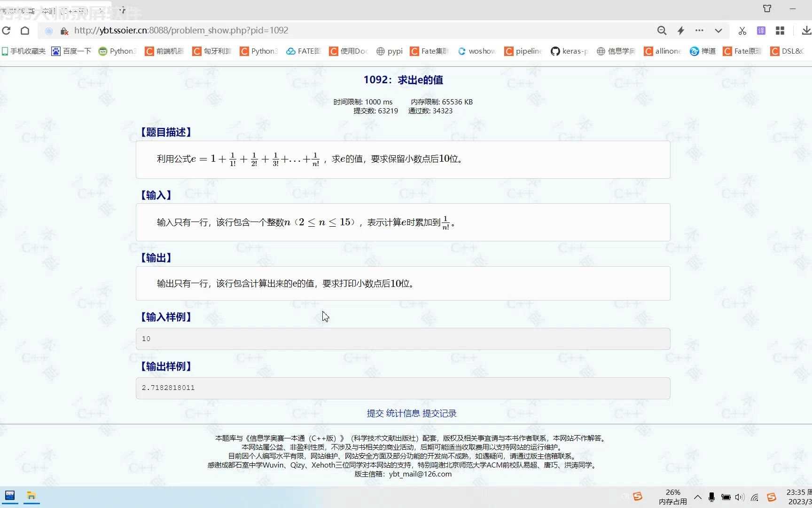
Task: Click the purple translate icon
Action: (x=761, y=31)
